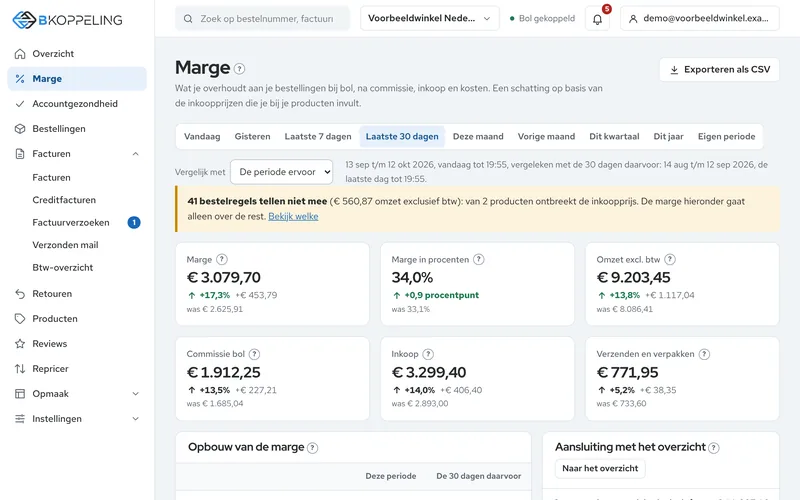Select the Eigen periode tab
Image resolution: width=800 pixels, height=500 pixels.
pyautogui.click(x=727, y=137)
